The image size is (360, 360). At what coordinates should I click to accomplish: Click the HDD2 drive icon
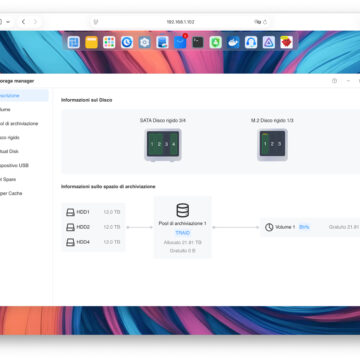click(x=70, y=227)
